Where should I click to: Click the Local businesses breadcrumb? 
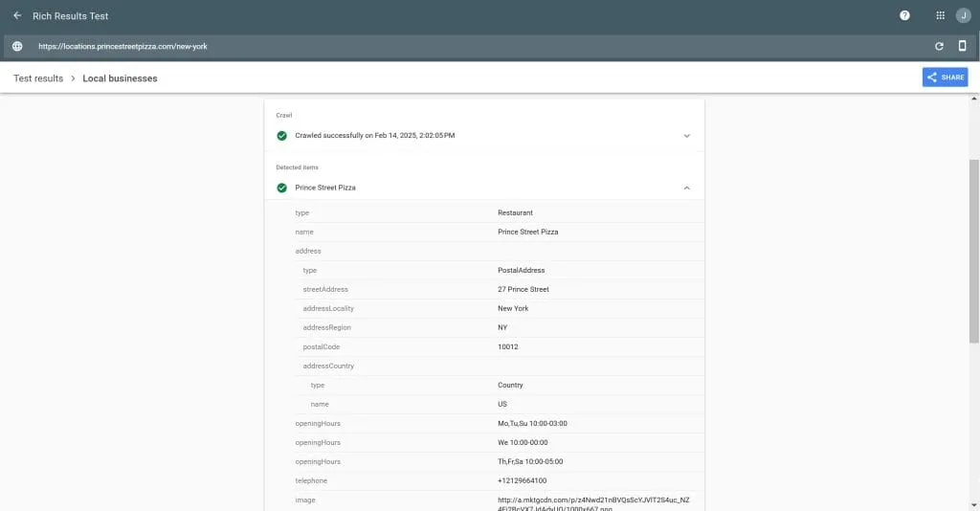(x=120, y=78)
